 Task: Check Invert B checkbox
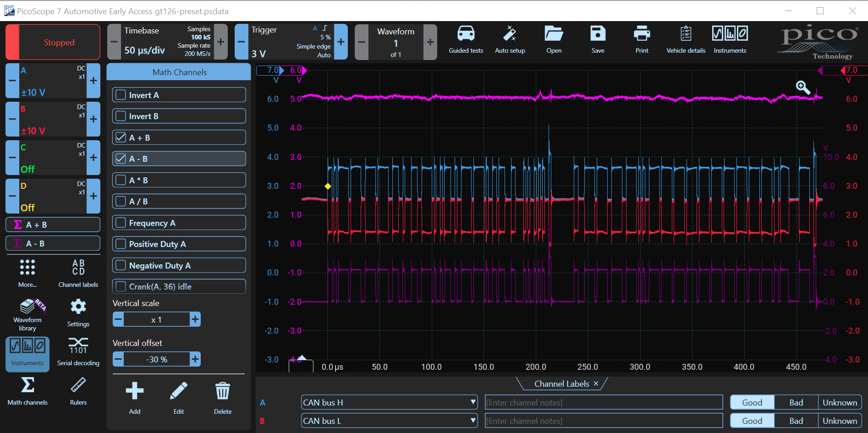click(121, 116)
